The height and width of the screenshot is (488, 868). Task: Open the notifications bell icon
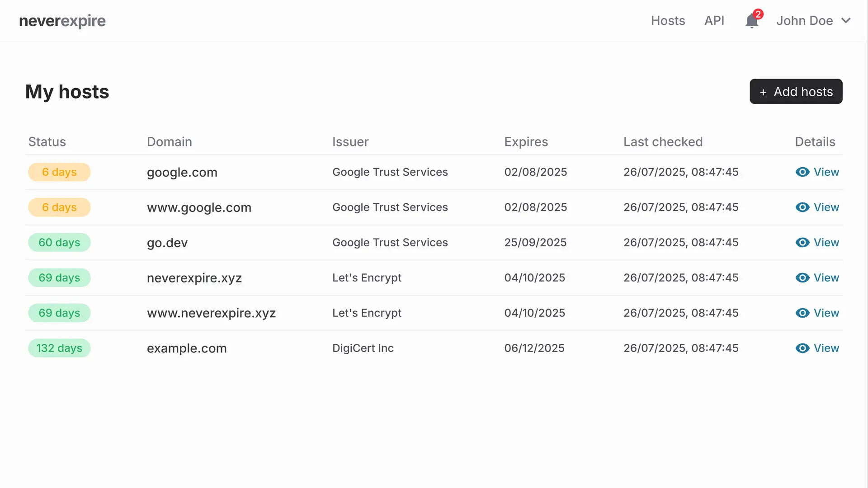pos(751,21)
